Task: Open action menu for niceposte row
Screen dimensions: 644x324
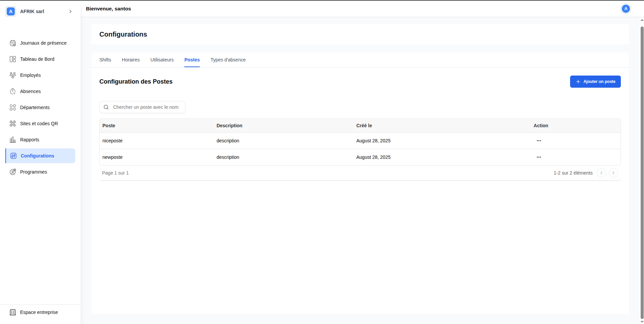Action: [x=539, y=141]
